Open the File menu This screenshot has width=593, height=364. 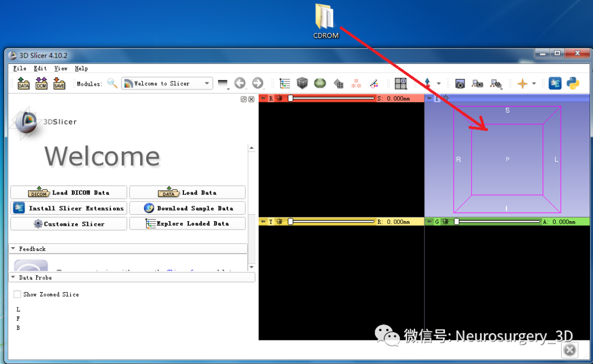(x=20, y=69)
